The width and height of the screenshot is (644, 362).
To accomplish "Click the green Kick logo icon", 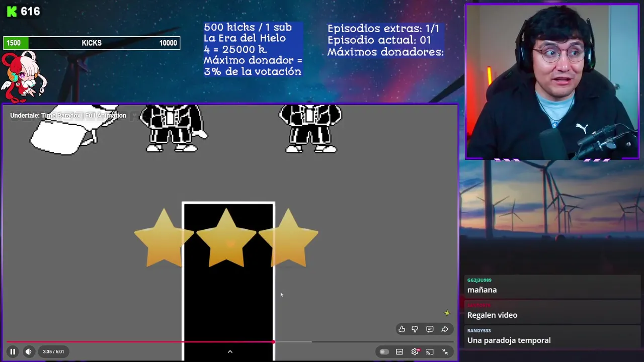I will click(x=12, y=11).
